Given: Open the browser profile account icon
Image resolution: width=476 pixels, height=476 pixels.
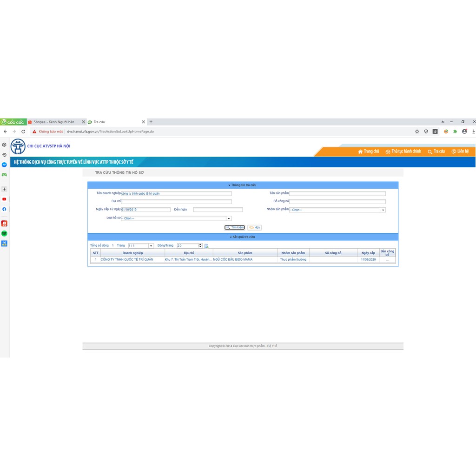Looking at the screenshot, I should (x=464, y=132).
